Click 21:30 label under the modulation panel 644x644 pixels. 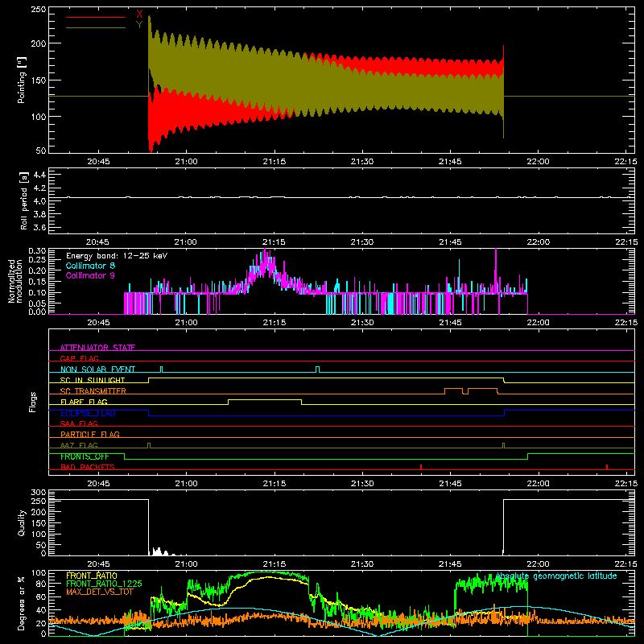pyautogui.click(x=362, y=323)
